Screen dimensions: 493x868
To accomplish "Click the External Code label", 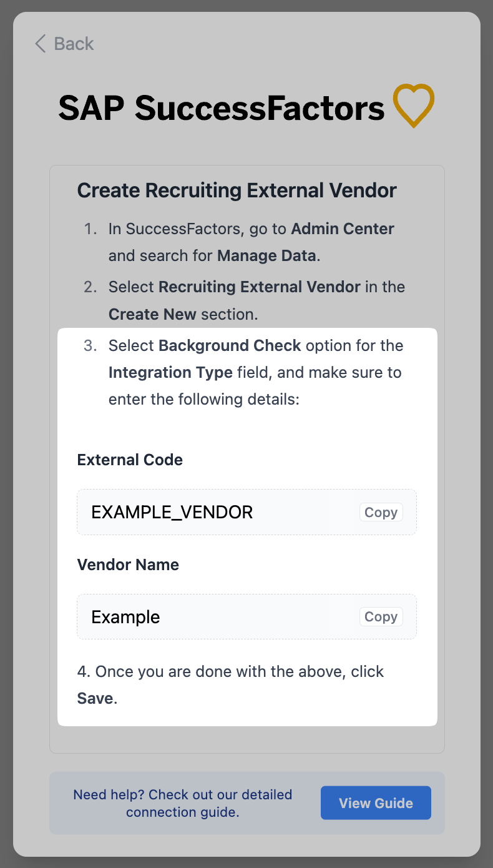I will click(x=130, y=460).
